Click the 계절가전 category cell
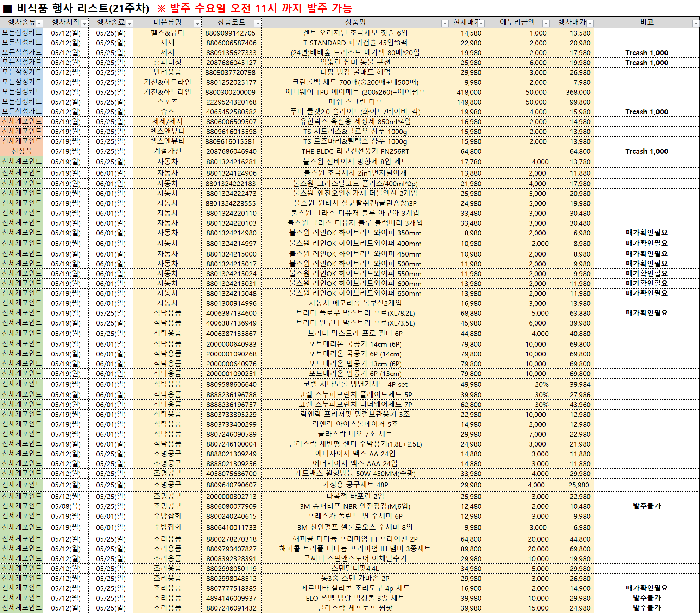Image resolution: width=700 pixels, height=613 pixels. (168, 151)
